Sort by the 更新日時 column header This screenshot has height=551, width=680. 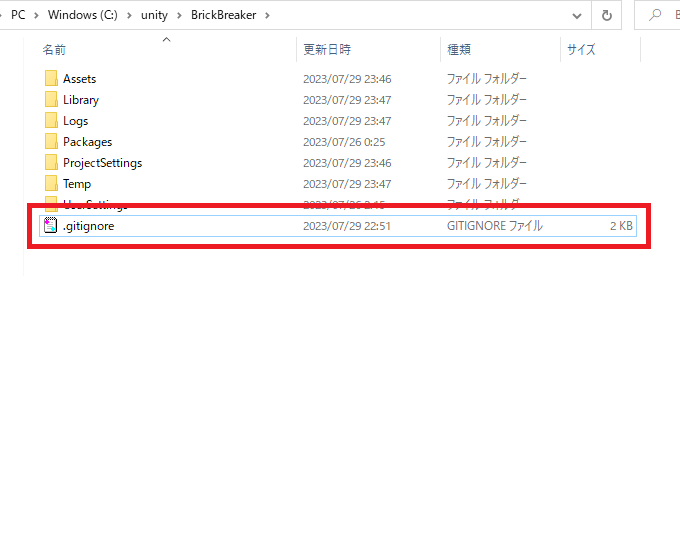tap(327, 50)
